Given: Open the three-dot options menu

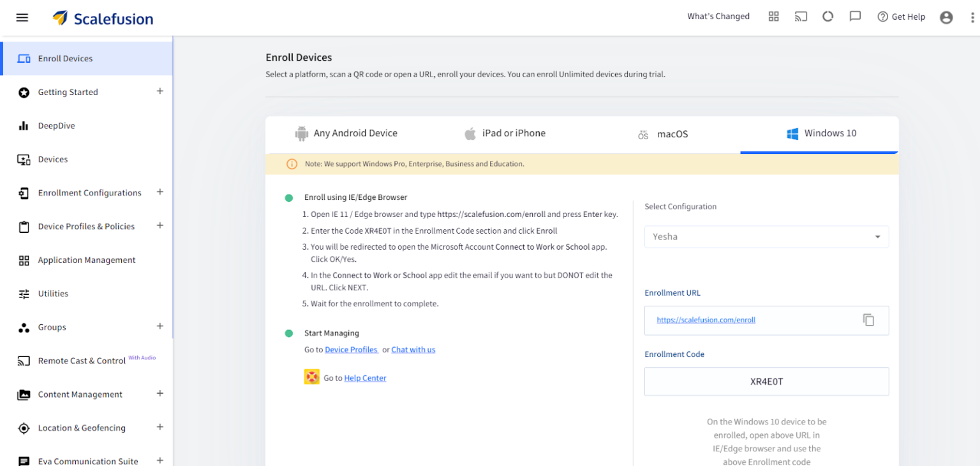Looking at the screenshot, I should (972, 17).
